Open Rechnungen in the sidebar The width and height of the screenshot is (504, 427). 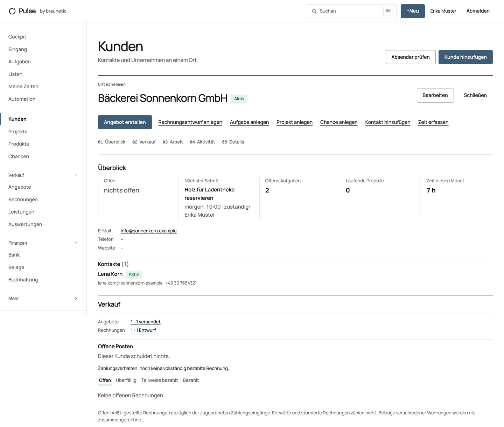23,199
